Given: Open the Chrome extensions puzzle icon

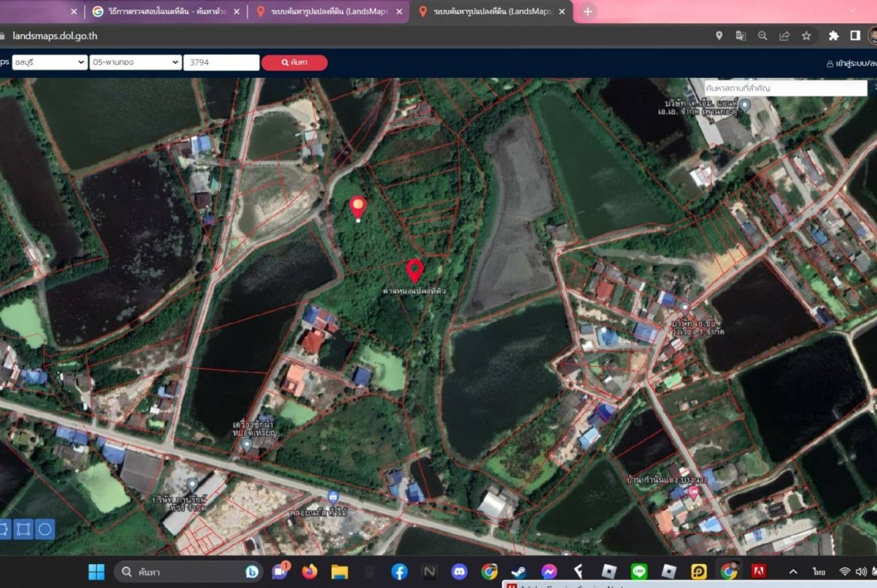Looking at the screenshot, I should coord(834,36).
